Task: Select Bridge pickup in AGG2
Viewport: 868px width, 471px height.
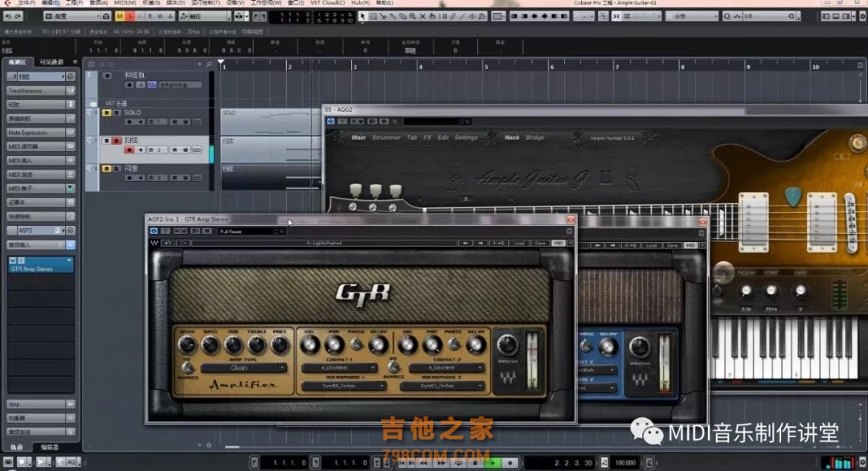Action: click(x=534, y=137)
